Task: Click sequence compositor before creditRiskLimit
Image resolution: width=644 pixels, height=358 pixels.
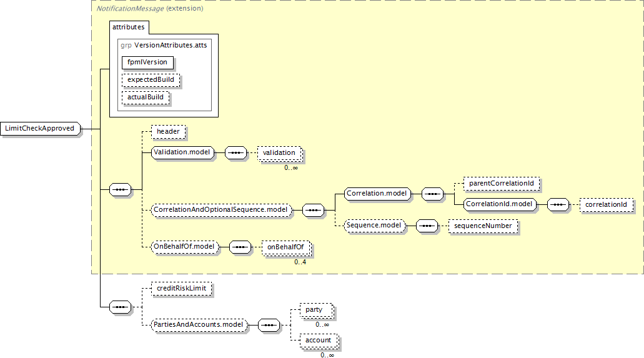Action: (121, 307)
